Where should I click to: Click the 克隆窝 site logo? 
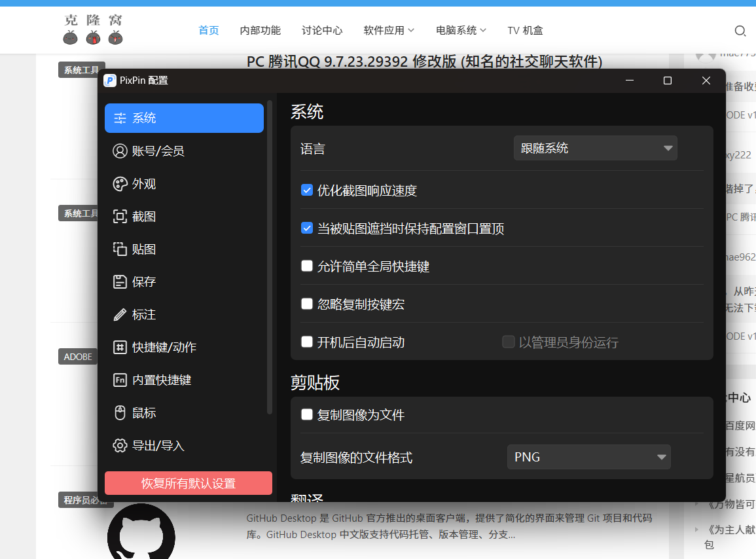(93, 29)
